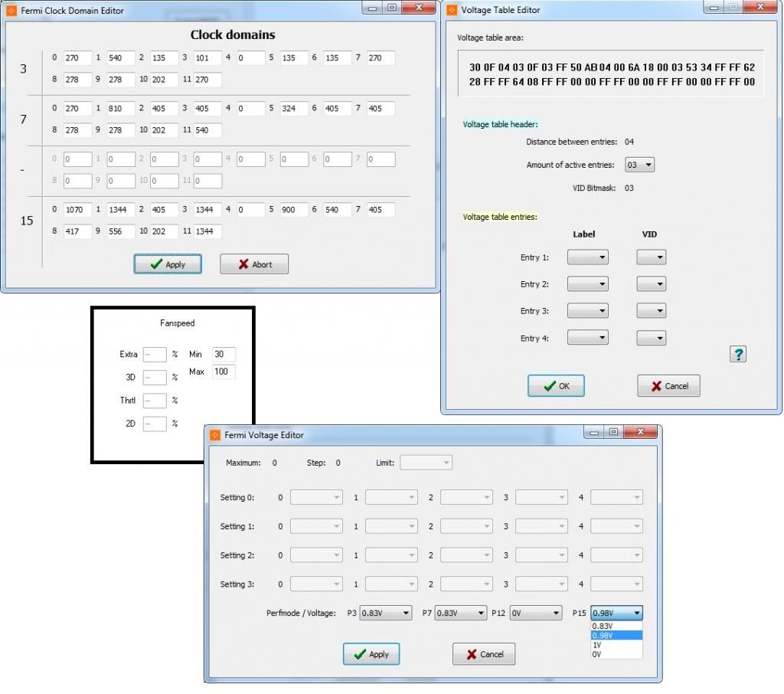Click perfmode 3 domain 1 field 540

(x=121, y=57)
